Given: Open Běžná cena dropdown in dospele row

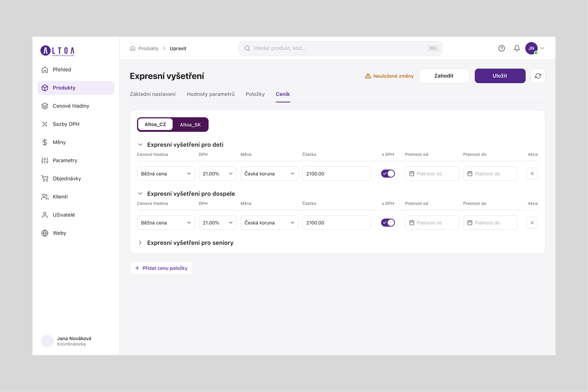Looking at the screenshot, I should [x=166, y=223].
